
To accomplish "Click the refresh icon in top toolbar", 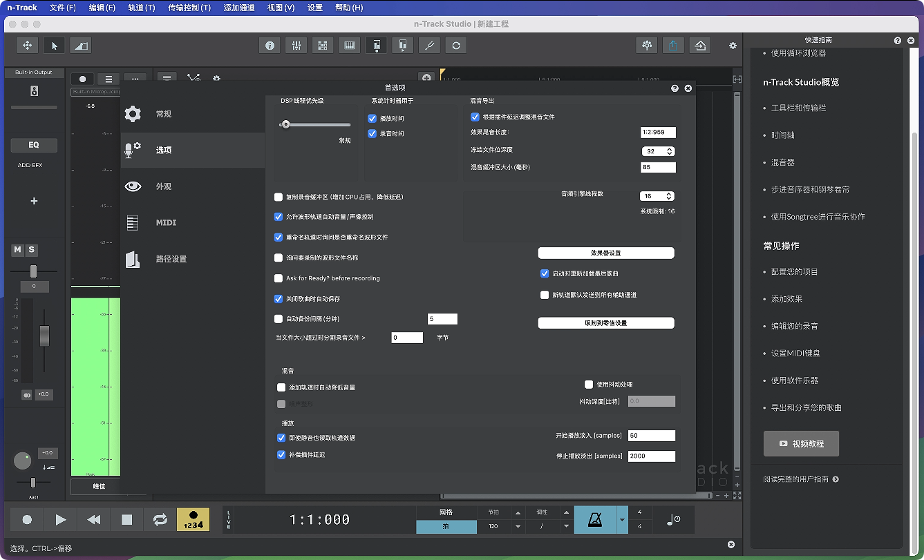I will coord(455,46).
